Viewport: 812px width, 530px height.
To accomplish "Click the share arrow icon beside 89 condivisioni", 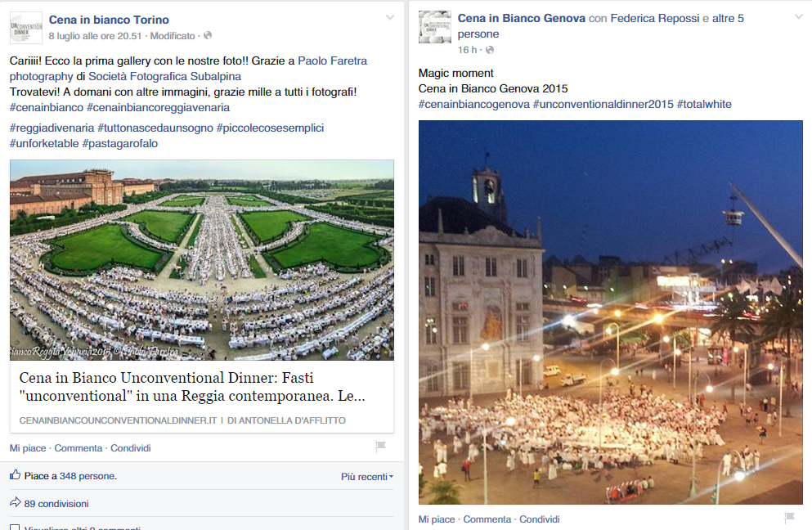I will point(15,502).
